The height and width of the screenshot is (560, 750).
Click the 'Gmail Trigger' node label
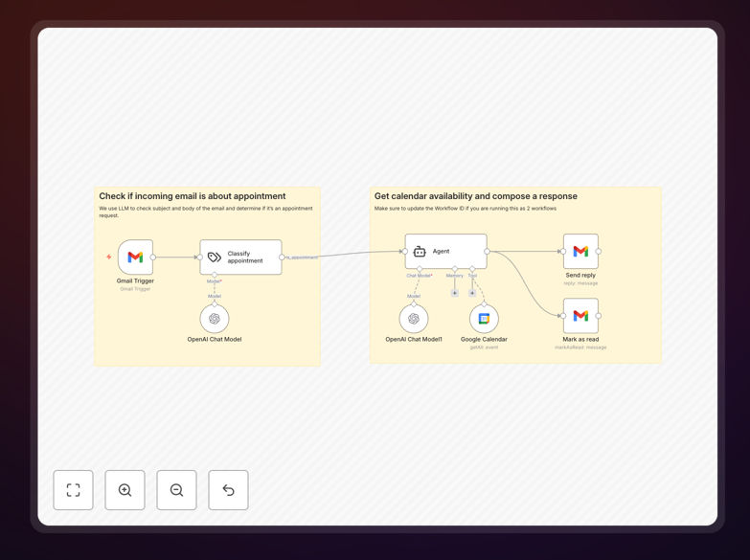[x=135, y=280]
